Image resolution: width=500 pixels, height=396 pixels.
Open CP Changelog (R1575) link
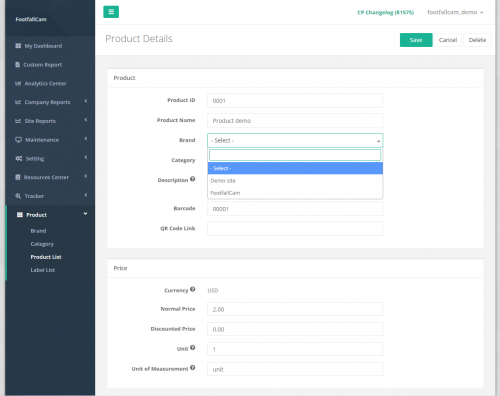[x=386, y=12]
